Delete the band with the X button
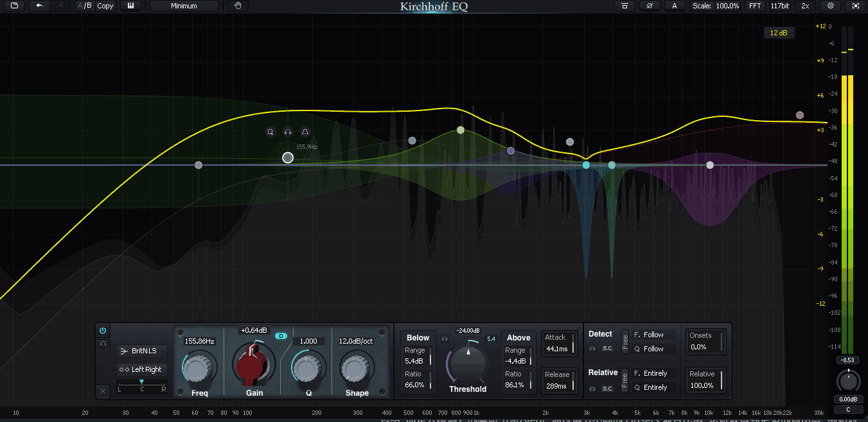Viewport: 868px width, 422px height. pos(103,390)
